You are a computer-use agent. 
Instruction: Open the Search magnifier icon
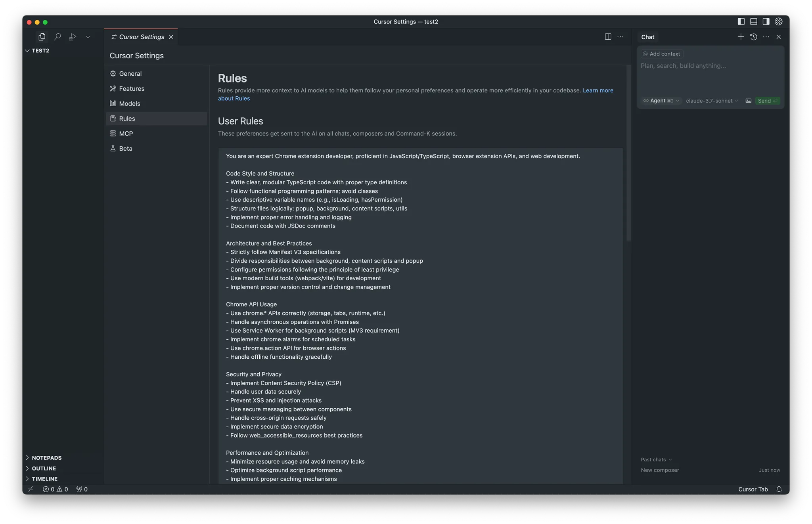(57, 37)
